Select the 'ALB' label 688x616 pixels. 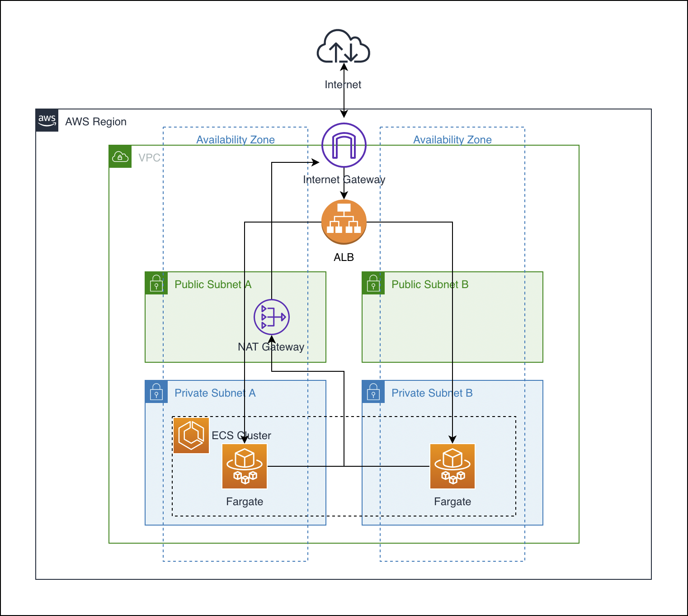[344, 257]
